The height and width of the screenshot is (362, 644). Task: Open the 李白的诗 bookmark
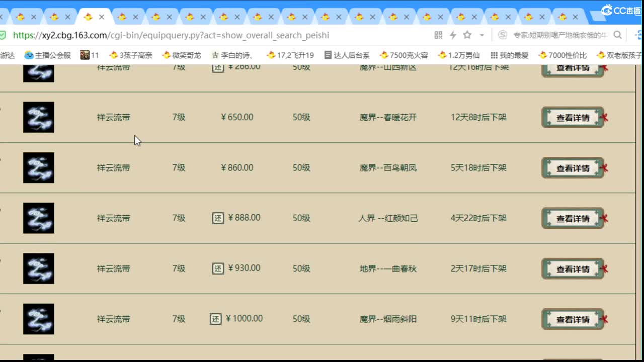point(232,55)
